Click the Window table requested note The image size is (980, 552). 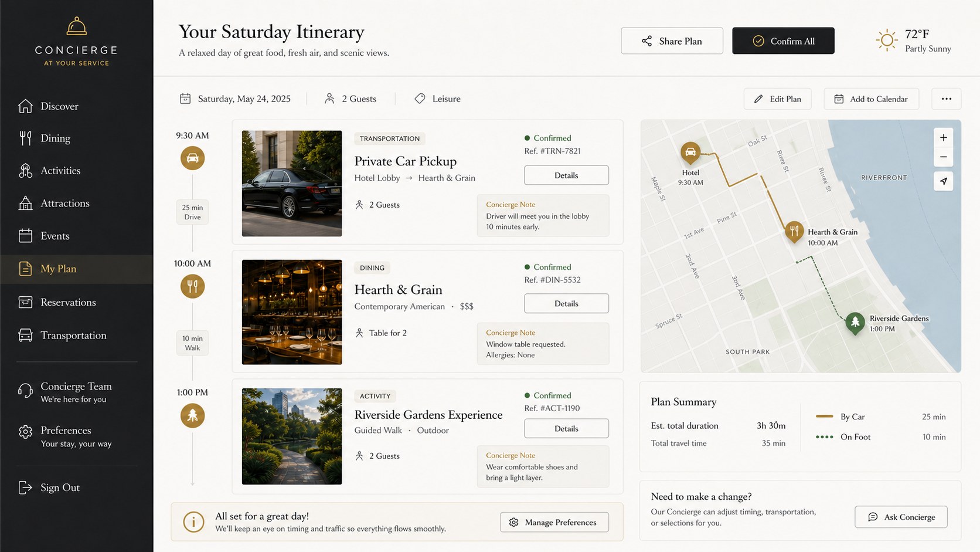[x=543, y=344]
